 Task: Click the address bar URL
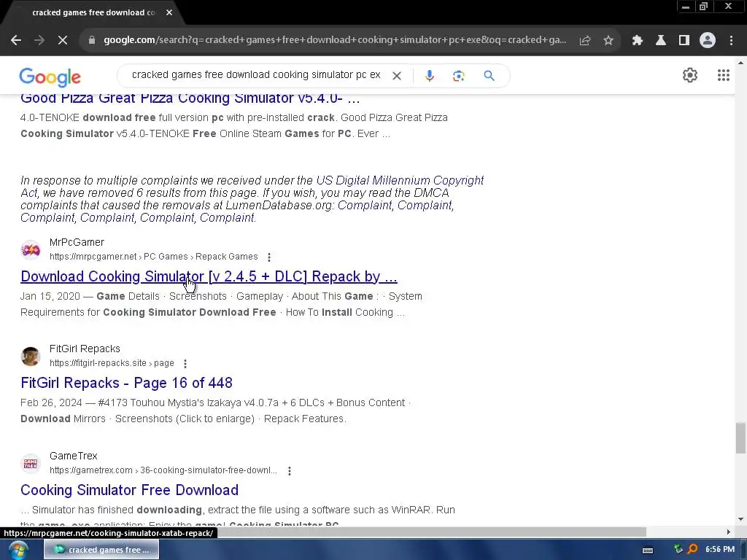[335, 40]
